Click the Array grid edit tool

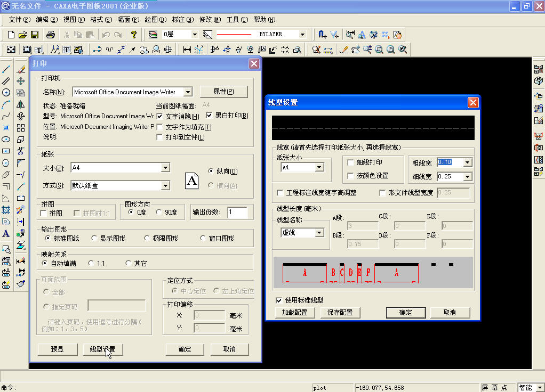pos(21,128)
